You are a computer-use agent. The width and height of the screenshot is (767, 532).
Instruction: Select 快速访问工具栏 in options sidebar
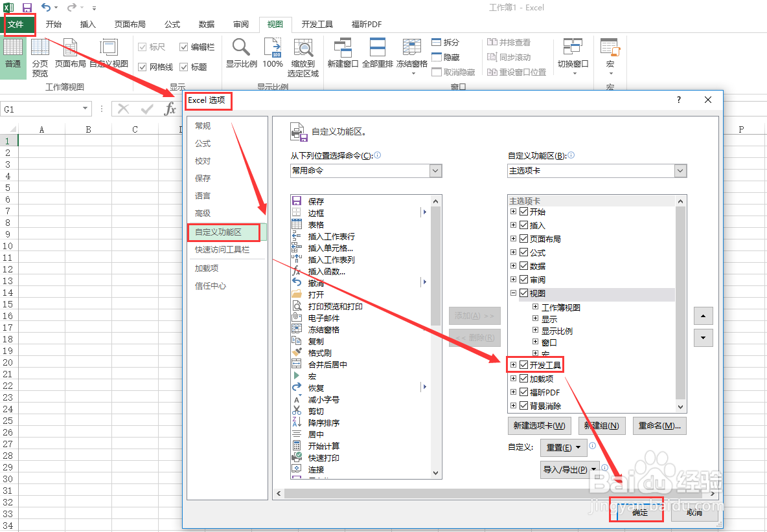pos(222,250)
